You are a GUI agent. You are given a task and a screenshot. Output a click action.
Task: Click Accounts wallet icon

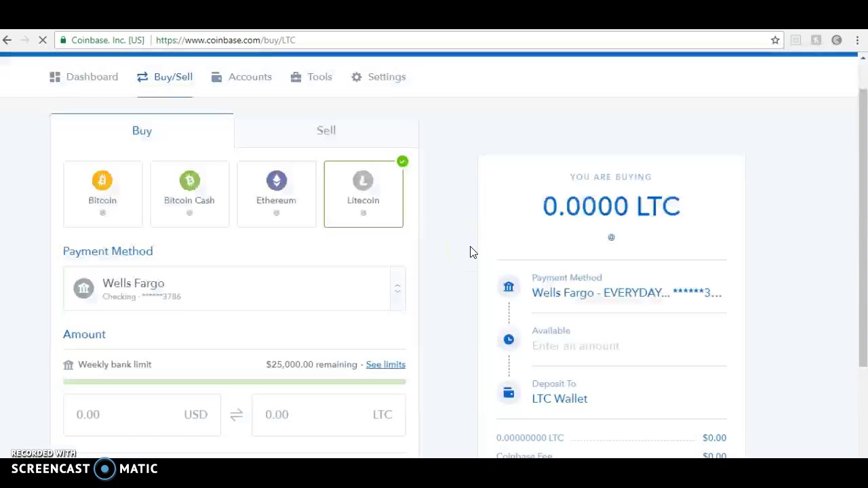coord(216,77)
